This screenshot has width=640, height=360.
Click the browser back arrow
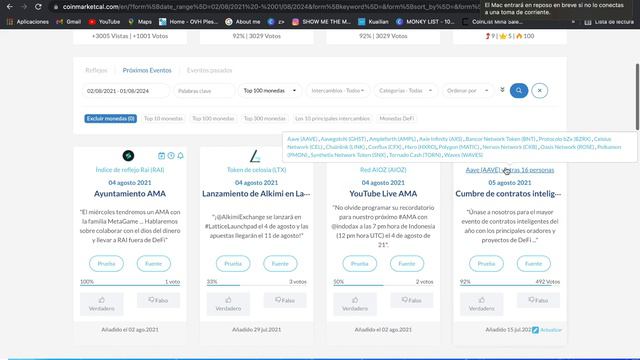9,7
